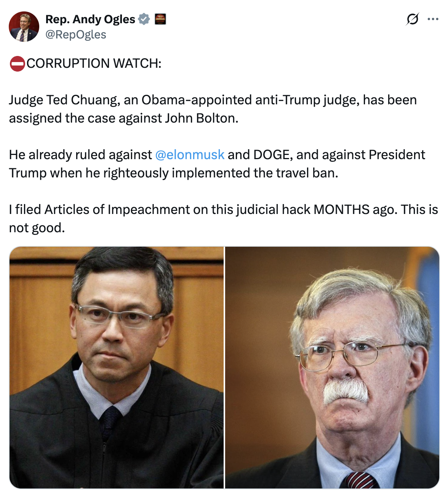Open the @elonmusk mention link
This screenshot has width=448, height=498.
190,155
